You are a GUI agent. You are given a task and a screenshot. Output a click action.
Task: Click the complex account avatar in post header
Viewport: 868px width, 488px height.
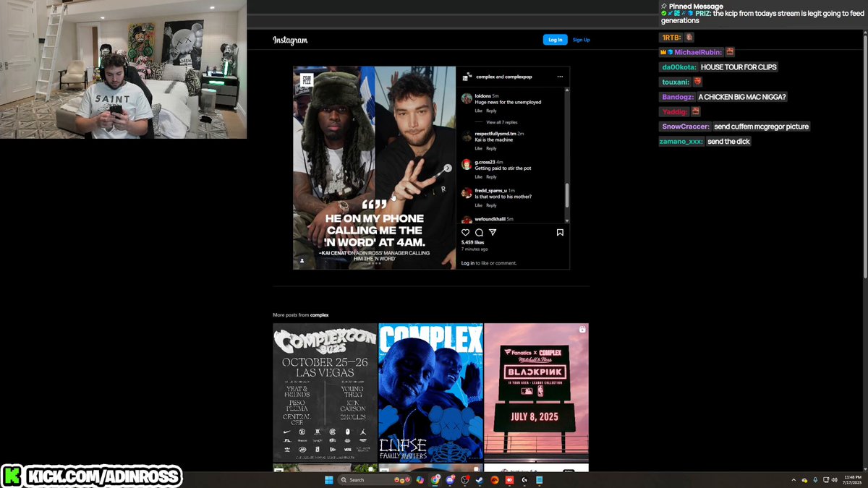tap(467, 77)
